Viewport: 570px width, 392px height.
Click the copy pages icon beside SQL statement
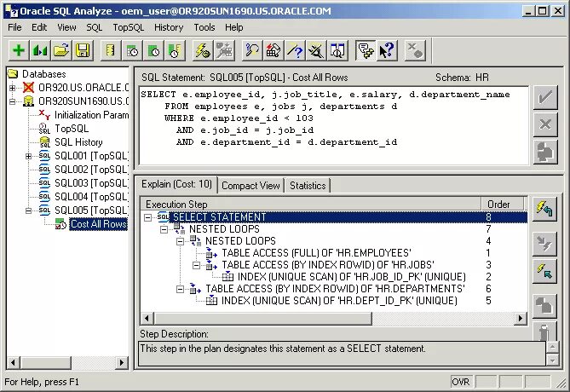point(545,152)
